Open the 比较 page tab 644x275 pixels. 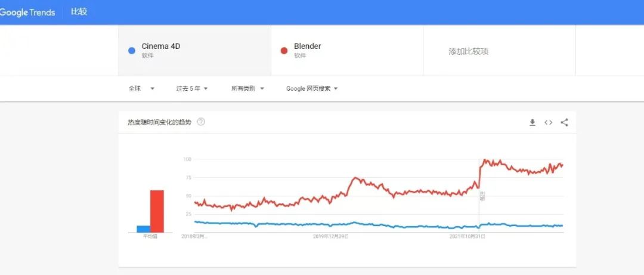coord(79,12)
